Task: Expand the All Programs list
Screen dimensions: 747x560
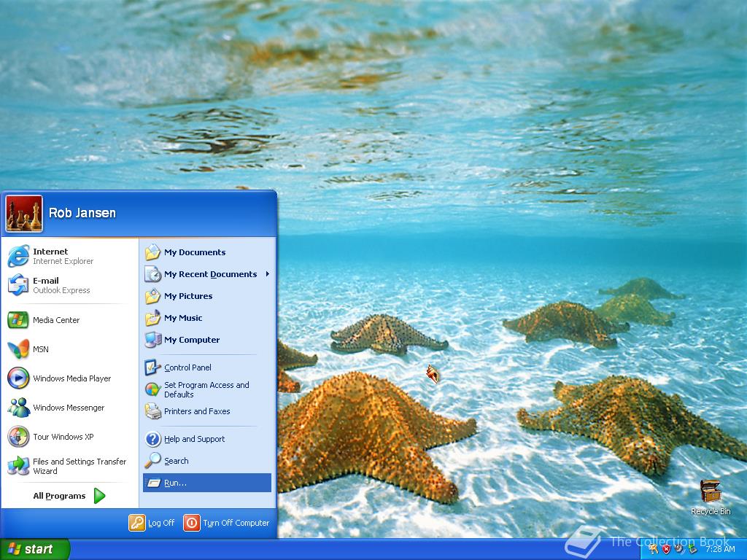Action: [69, 496]
